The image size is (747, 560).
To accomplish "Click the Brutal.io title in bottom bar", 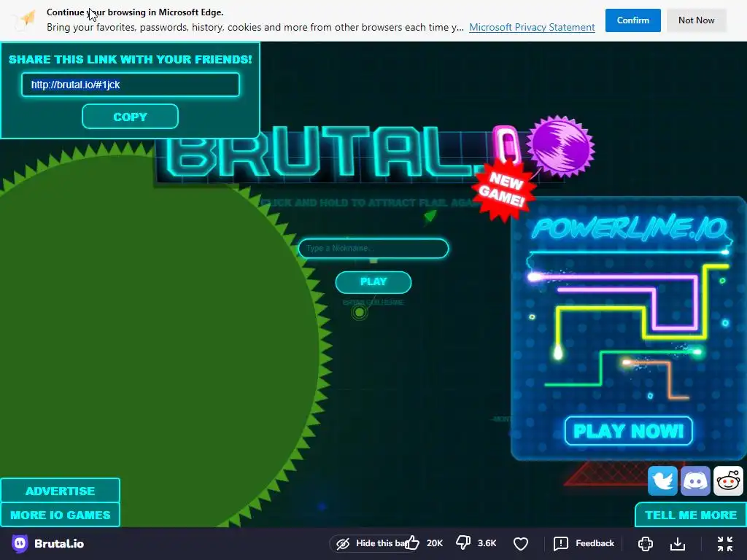I will 59,543.
